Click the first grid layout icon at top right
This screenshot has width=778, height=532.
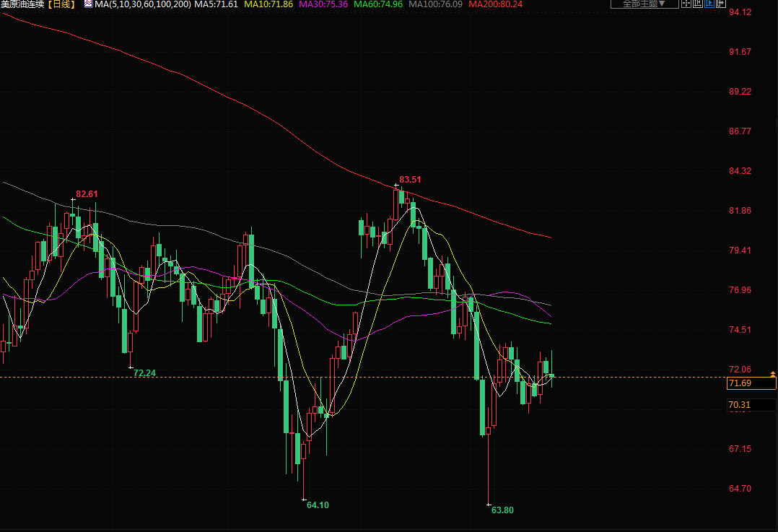[686, 4]
